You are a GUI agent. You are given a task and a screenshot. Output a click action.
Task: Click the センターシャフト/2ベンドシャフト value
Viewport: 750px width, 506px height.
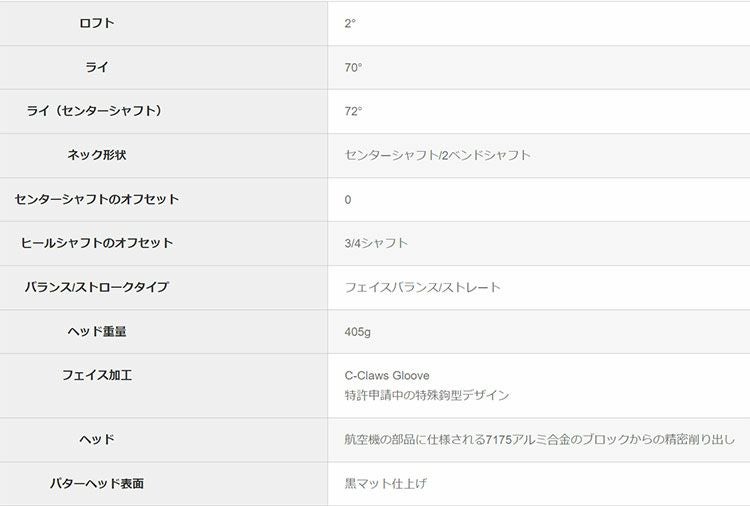(x=437, y=155)
